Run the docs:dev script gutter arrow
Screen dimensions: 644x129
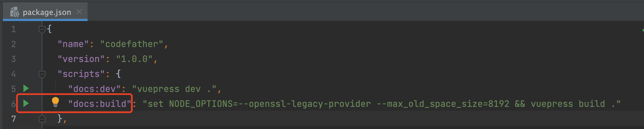point(26,89)
